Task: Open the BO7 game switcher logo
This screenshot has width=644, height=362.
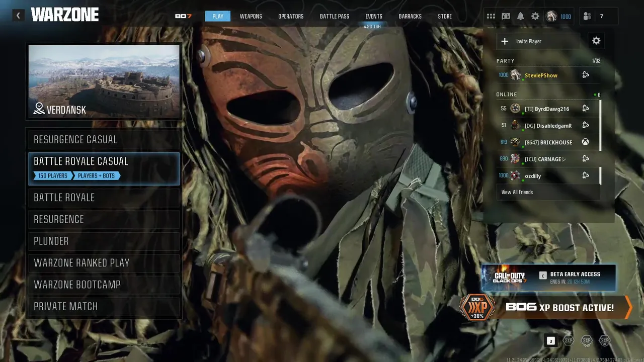Action: pos(183,16)
